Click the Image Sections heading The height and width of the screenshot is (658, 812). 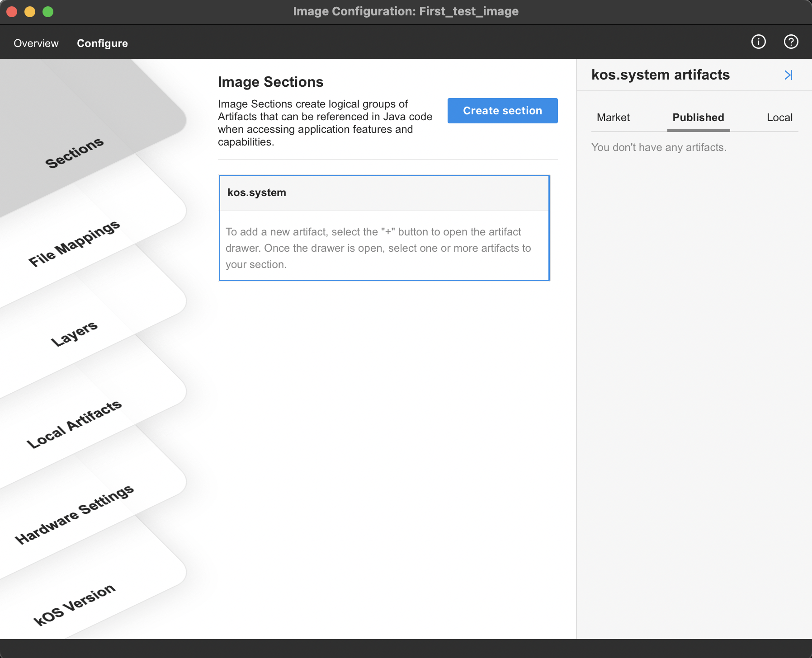click(x=270, y=82)
